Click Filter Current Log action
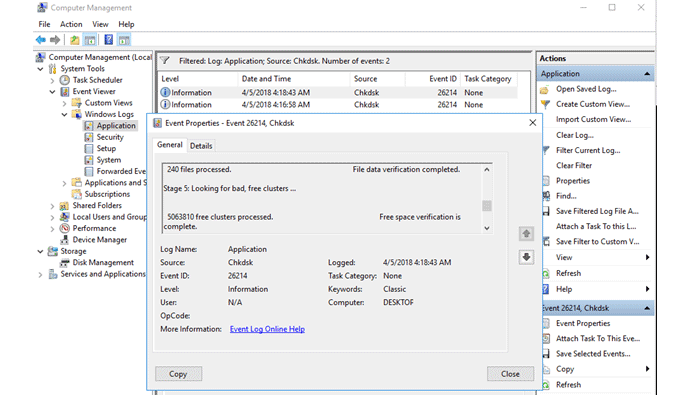 point(588,151)
